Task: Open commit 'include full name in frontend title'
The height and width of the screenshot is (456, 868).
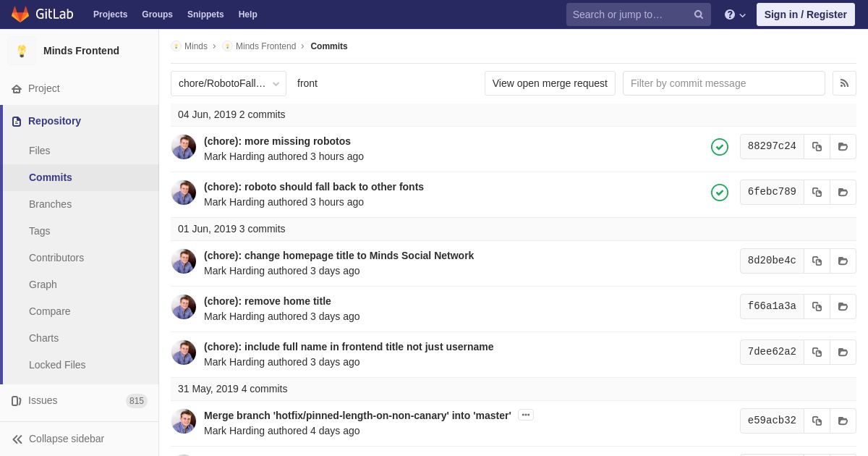Action: coord(349,347)
